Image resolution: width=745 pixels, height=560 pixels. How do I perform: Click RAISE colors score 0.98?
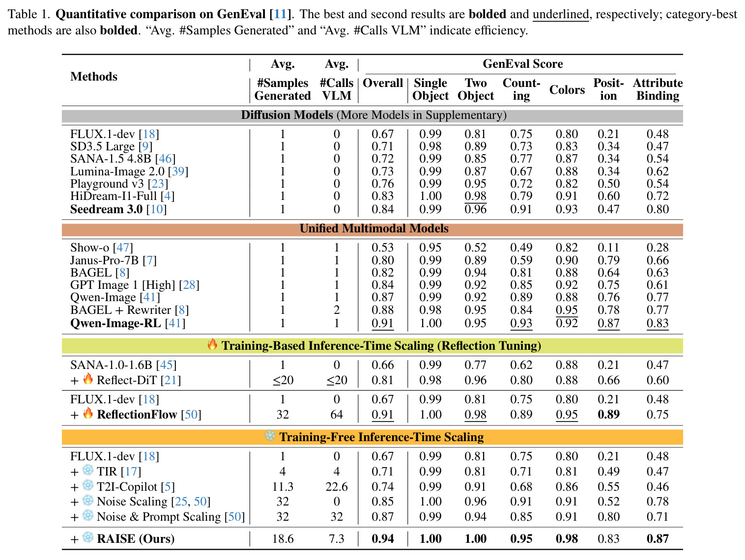coord(567,539)
